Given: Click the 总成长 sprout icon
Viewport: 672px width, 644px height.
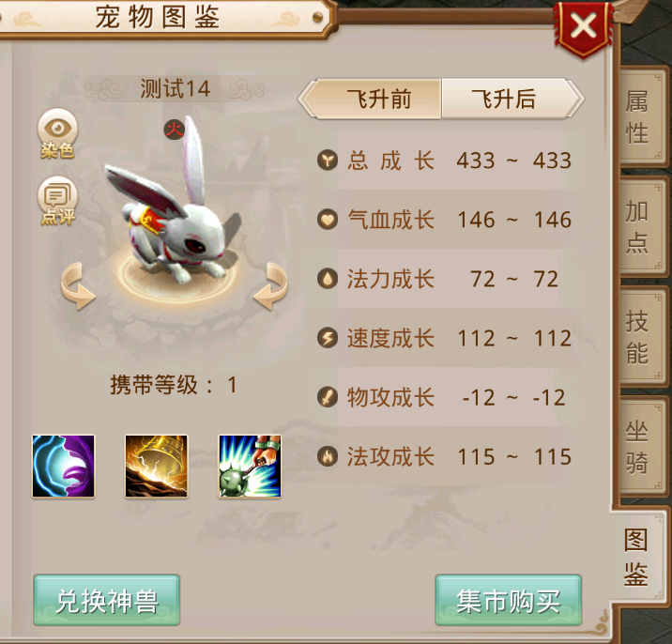Looking at the screenshot, I should tap(328, 161).
